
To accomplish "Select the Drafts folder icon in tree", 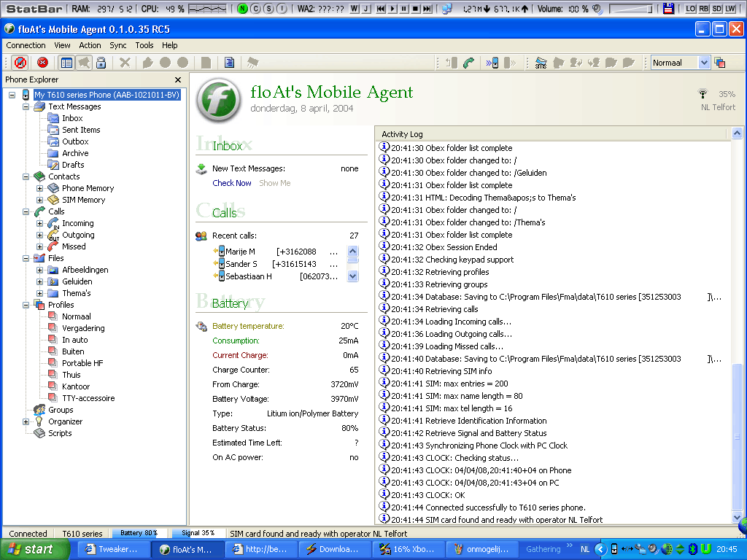I will 53,165.
